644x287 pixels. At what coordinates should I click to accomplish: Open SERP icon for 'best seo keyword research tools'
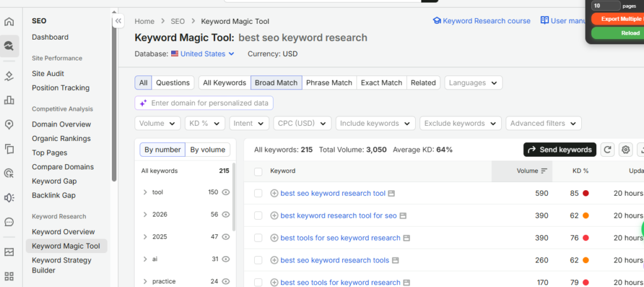tap(395, 261)
